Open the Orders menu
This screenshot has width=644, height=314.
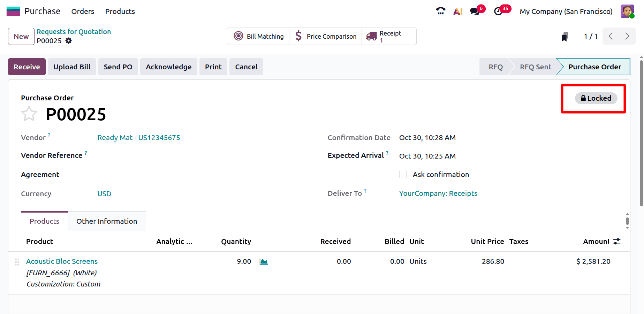[83, 11]
